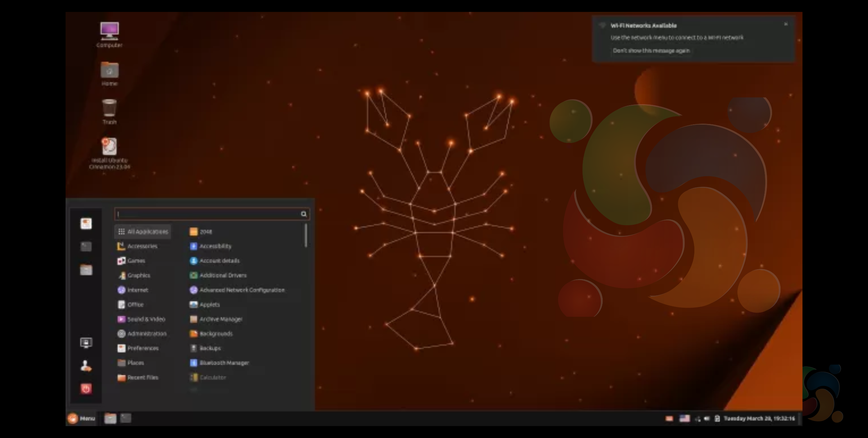Open Accessibility settings from the app list
This screenshot has width=868, height=438.
tap(211, 246)
